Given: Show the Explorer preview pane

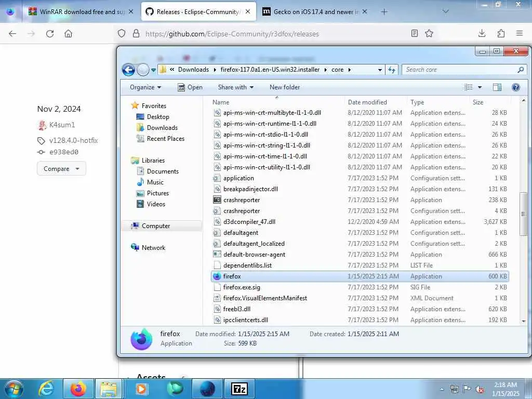Looking at the screenshot, I should click(497, 87).
